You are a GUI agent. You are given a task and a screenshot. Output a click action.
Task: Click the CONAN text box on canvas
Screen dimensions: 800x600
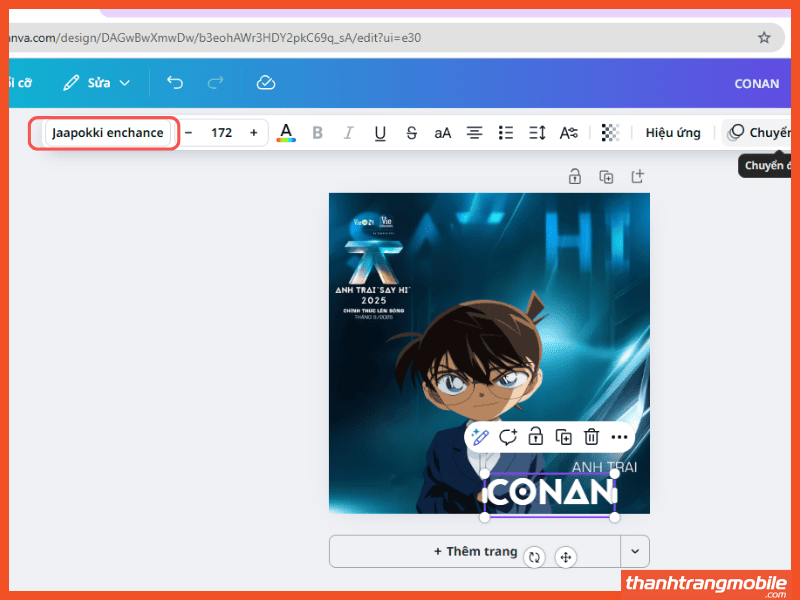pyautogui.click(x=550, y=493)
